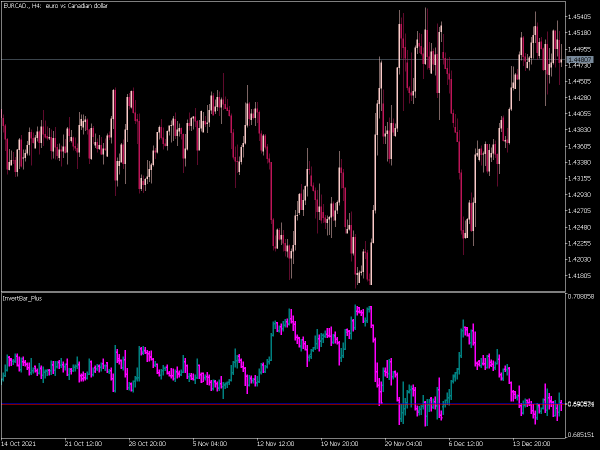Click the 1.42705 price scale label
600x450 pixels.
click(x=580, y=210)
